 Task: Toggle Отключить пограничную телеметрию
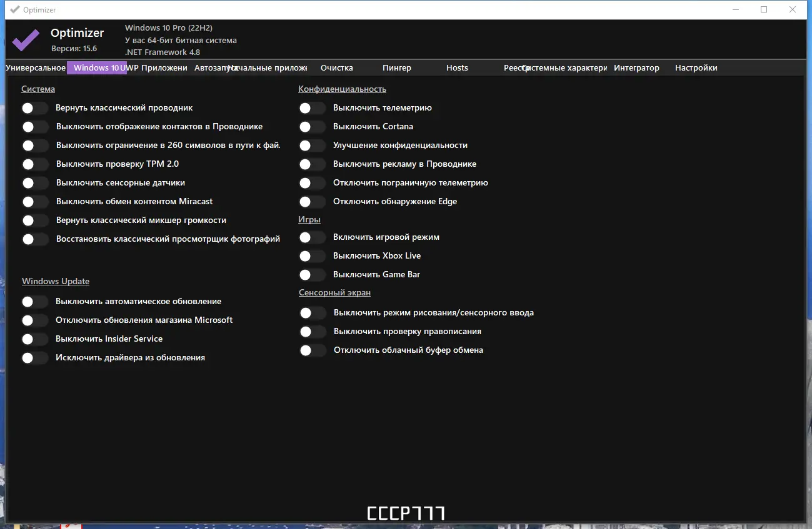point(313,183)
